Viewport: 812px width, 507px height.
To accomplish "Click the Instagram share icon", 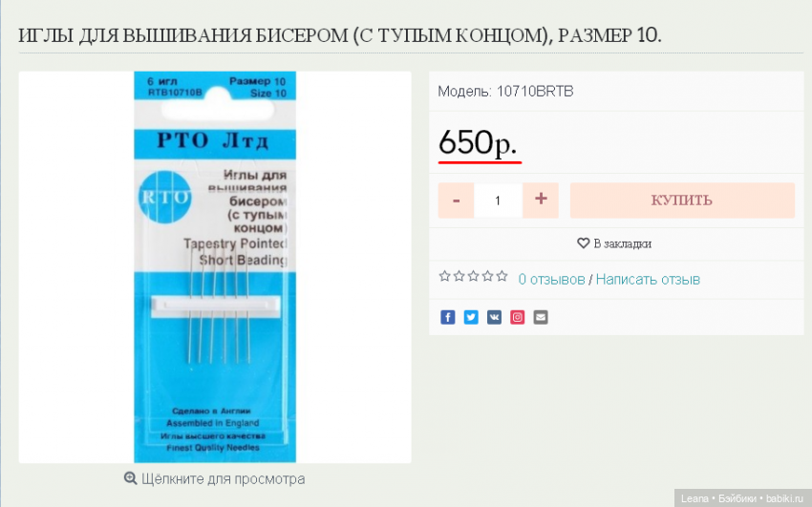I will pyautogui.click(x=518, y=317).
